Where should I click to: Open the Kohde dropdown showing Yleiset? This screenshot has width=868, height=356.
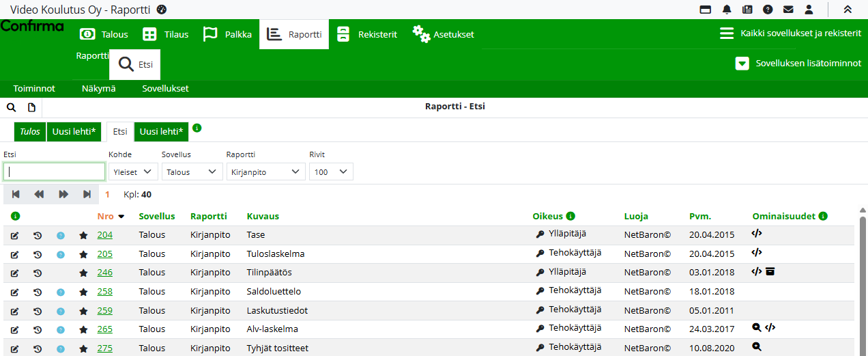pyautogui.click(x=133, y=172)
